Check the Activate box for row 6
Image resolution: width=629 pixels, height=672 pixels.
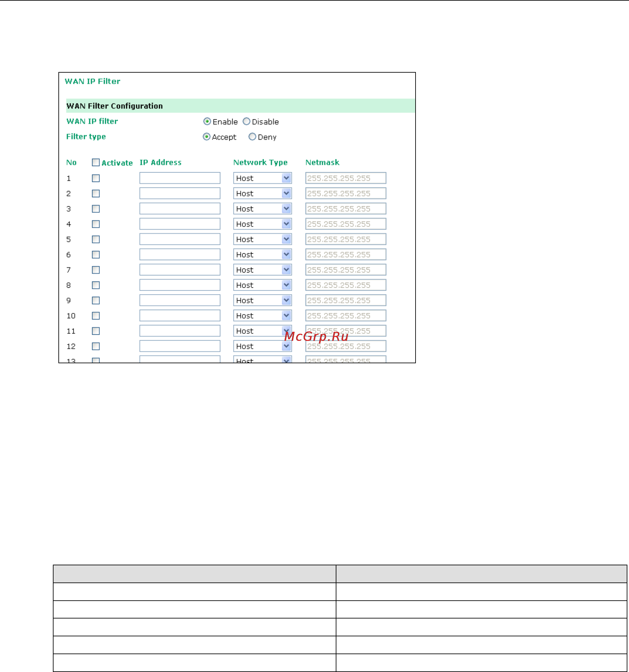pyautogui.click(x=96, y=255)
